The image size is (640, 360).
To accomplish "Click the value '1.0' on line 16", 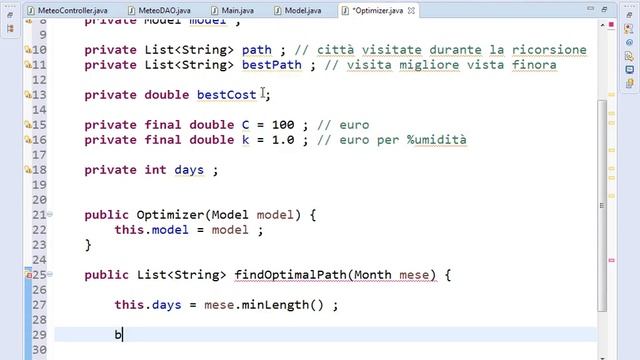I will click(x=283, y=140).
